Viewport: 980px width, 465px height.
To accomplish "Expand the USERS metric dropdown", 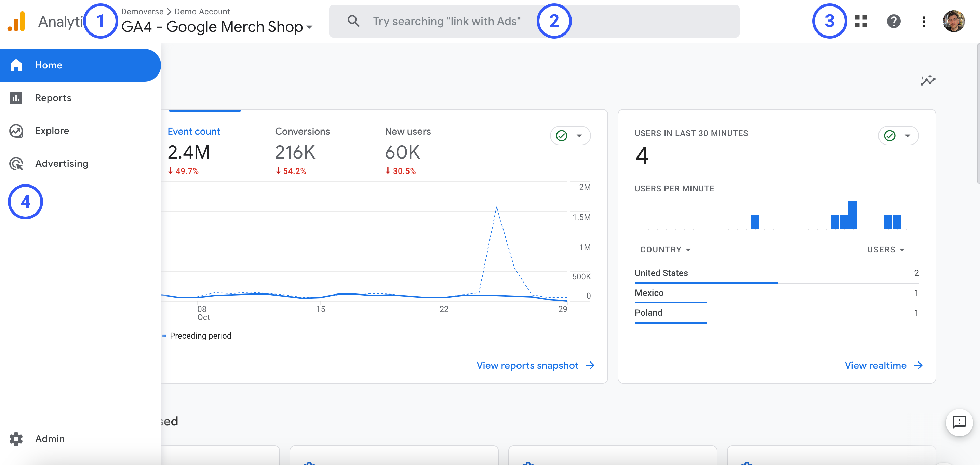I will coord(885,249).
